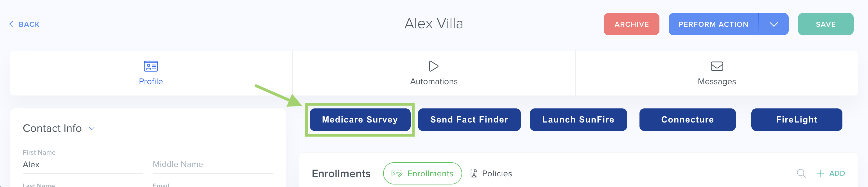Click the Policies document icon

pyautogui.click(x=474, y=173)
